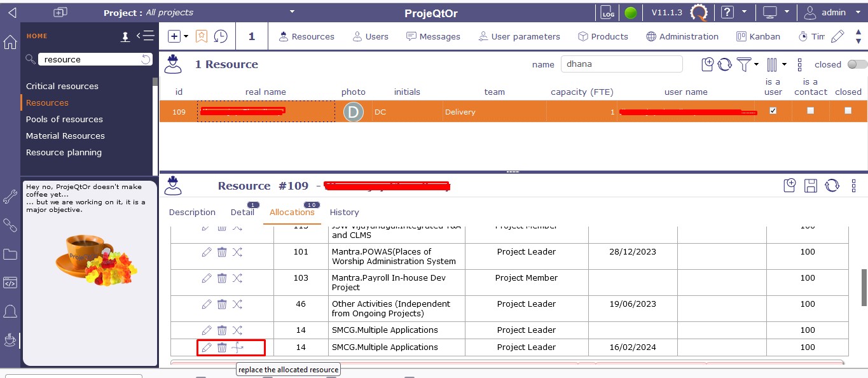Expand the Project selector dropdown
This screenshot has width=868, height=378.
[292, 11]
